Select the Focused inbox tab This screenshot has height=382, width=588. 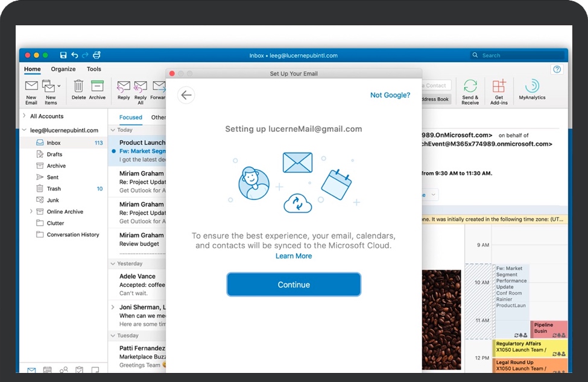click(130, 117)
